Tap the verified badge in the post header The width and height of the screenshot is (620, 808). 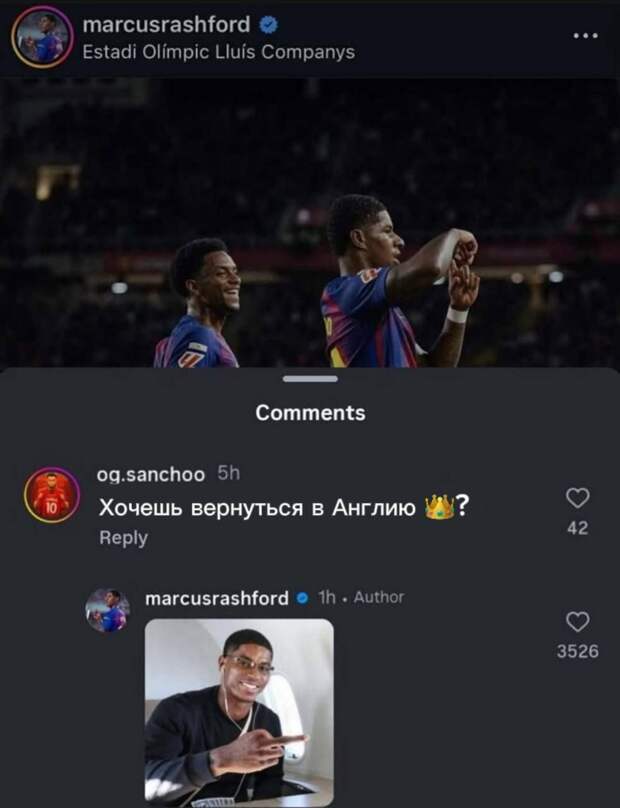coord(267,25)
